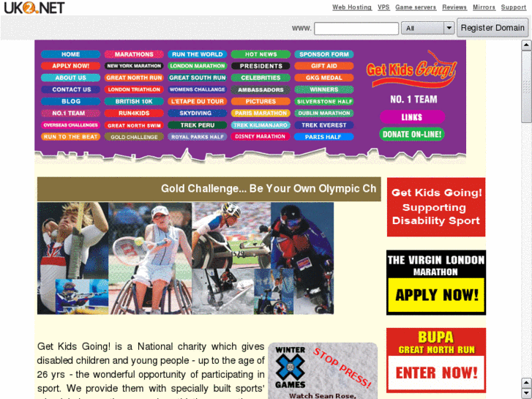Click the disabled athletes photo collage
532x399 pixels.
tap(185, 258)
